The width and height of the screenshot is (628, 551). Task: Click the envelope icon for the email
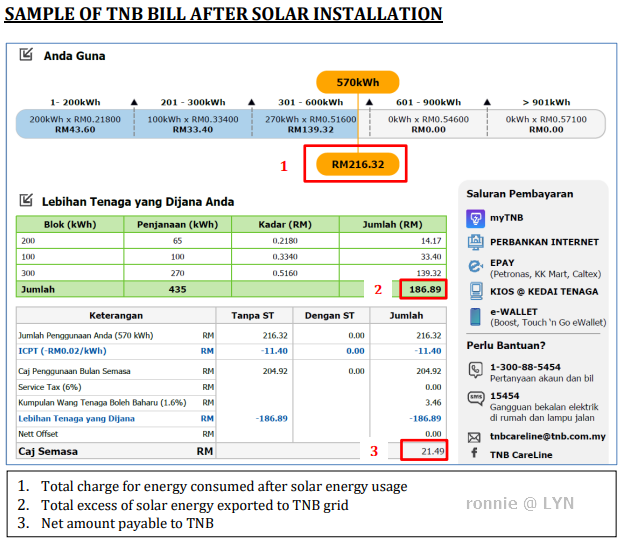pyautogui.click(x=474, y=437)
